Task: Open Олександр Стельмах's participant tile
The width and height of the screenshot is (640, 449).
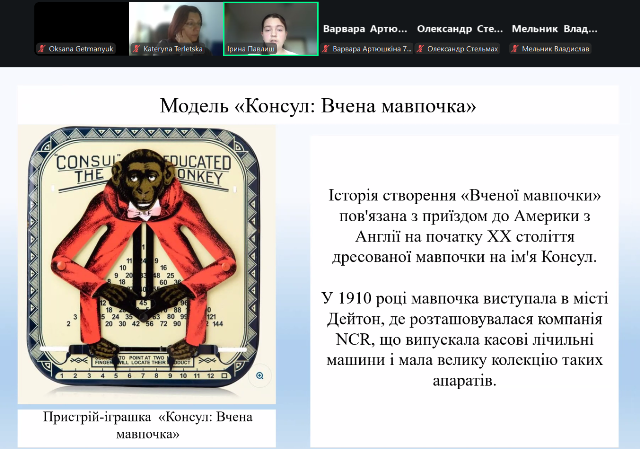Action: 460,29
